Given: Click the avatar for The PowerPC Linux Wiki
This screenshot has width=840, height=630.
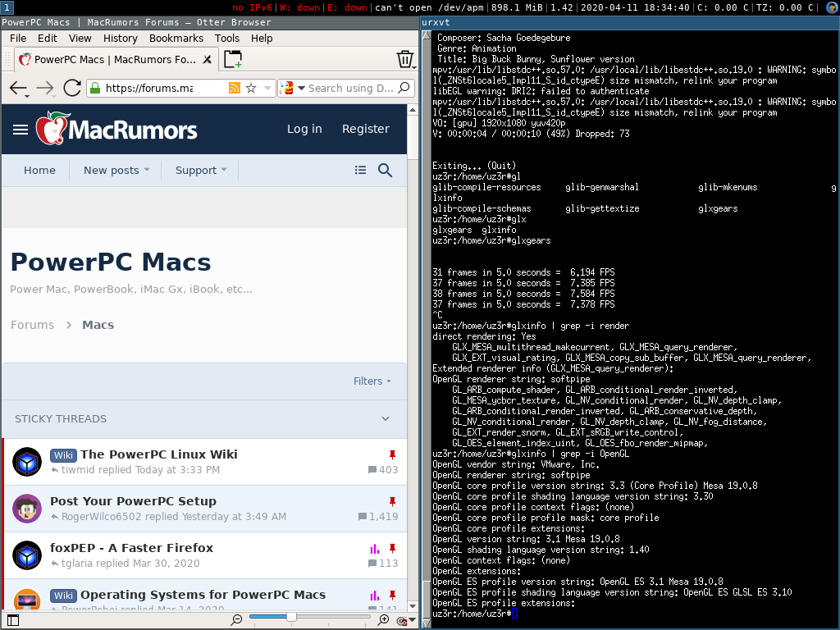Looking at the screenshot, I should coord(27,462).
